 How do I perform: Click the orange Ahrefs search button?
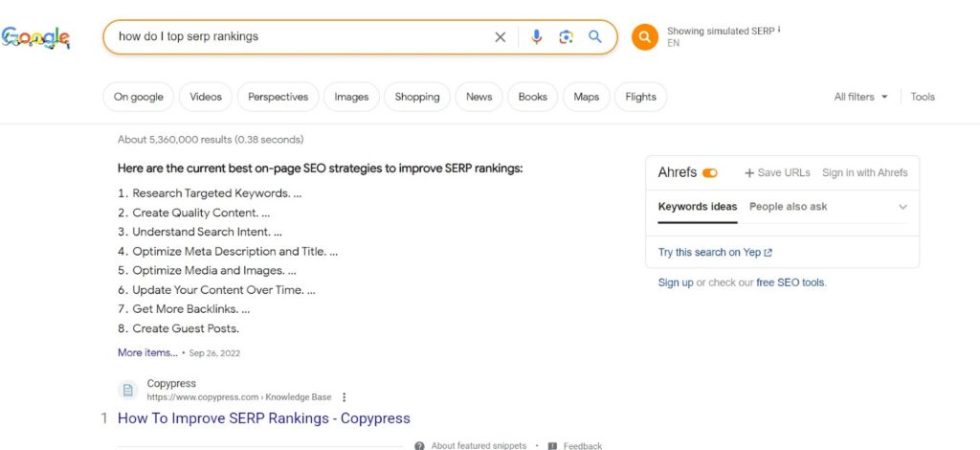coord(645,37)
